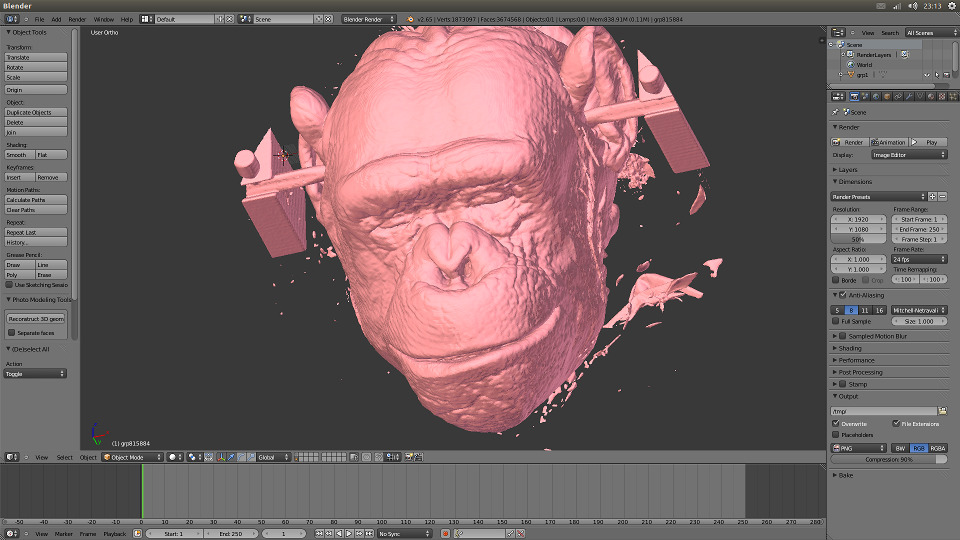Click the grp1 mesh icon in outliner
The image size is (960, 540).
(x=850, y=75)
